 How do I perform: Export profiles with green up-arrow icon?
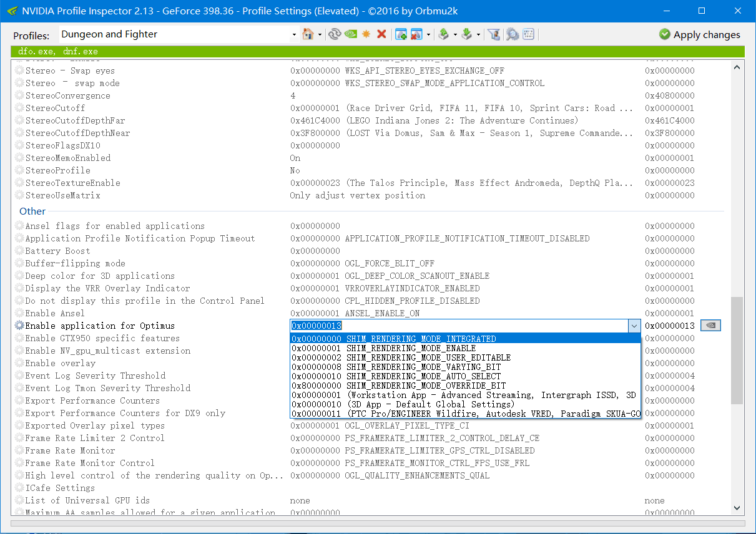point(444,34)
